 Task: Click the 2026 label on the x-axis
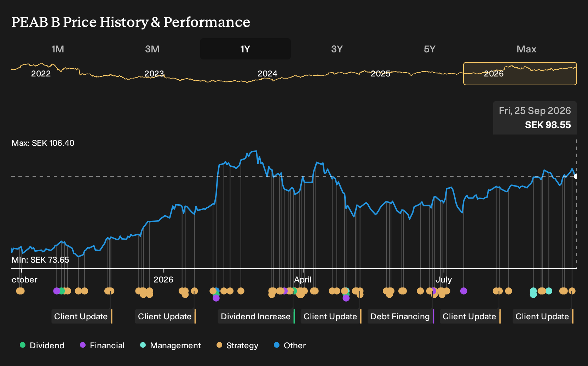click(x=163, y=280)
